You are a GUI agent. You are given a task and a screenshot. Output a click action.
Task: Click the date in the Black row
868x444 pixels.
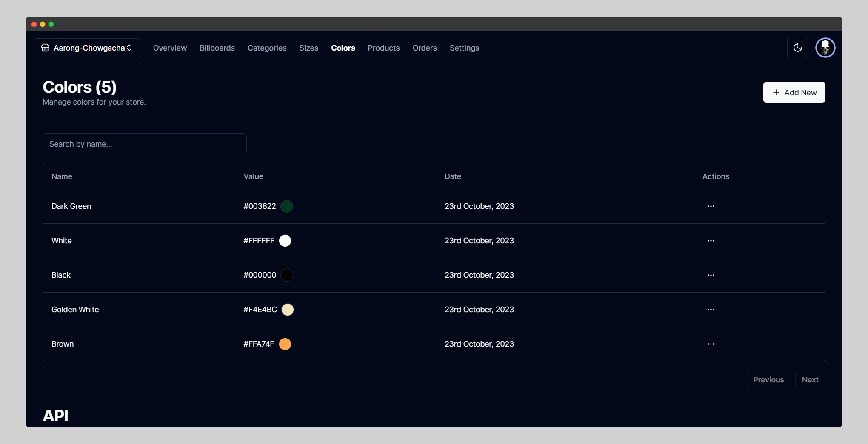tap(479, 275)
